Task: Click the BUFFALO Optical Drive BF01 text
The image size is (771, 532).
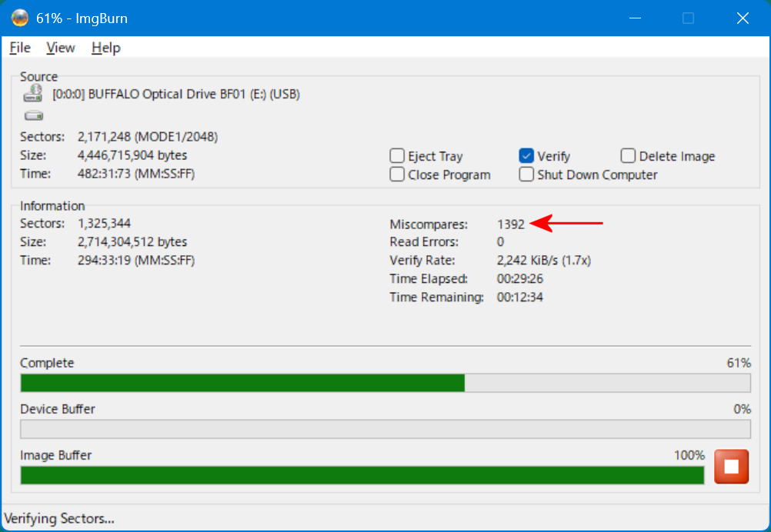Action: [176, 94]
